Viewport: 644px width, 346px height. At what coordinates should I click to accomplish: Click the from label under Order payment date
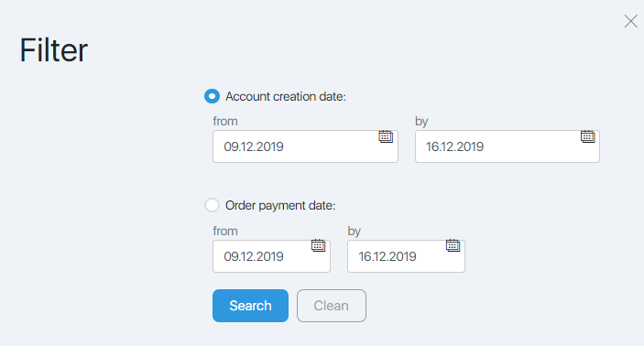tap(225, 231)
